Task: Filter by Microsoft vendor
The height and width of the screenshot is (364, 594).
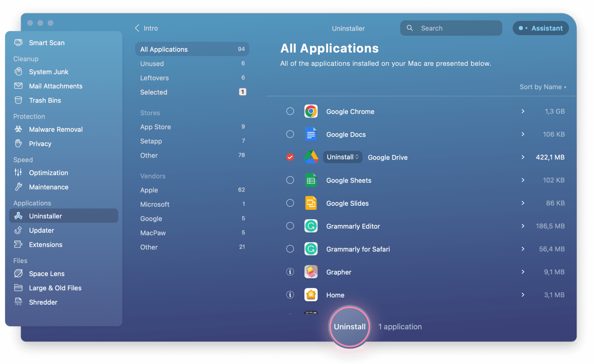Action: 192,204
